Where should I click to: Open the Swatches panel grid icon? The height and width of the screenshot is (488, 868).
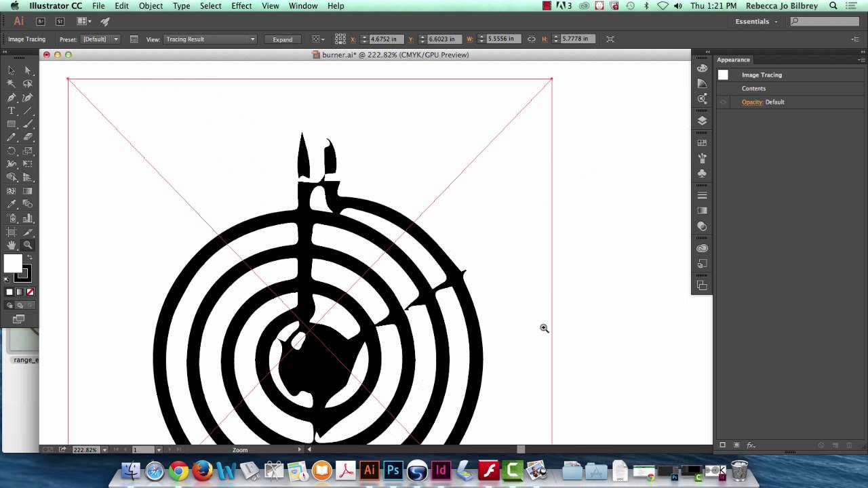tap(702, 143)
